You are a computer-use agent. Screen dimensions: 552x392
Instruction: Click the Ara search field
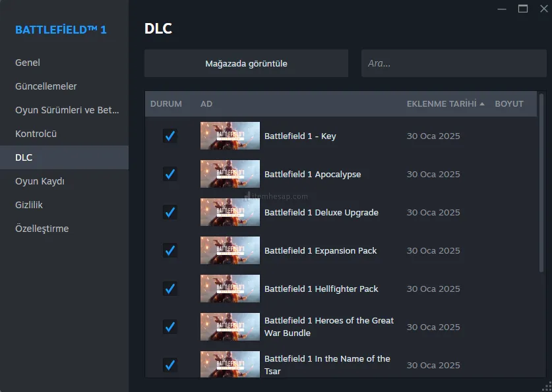(x=455, y=64)
